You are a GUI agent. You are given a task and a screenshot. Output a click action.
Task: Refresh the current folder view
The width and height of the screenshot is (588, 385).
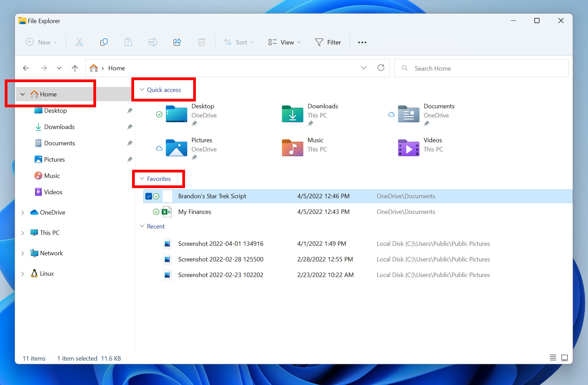click(381, 68)
